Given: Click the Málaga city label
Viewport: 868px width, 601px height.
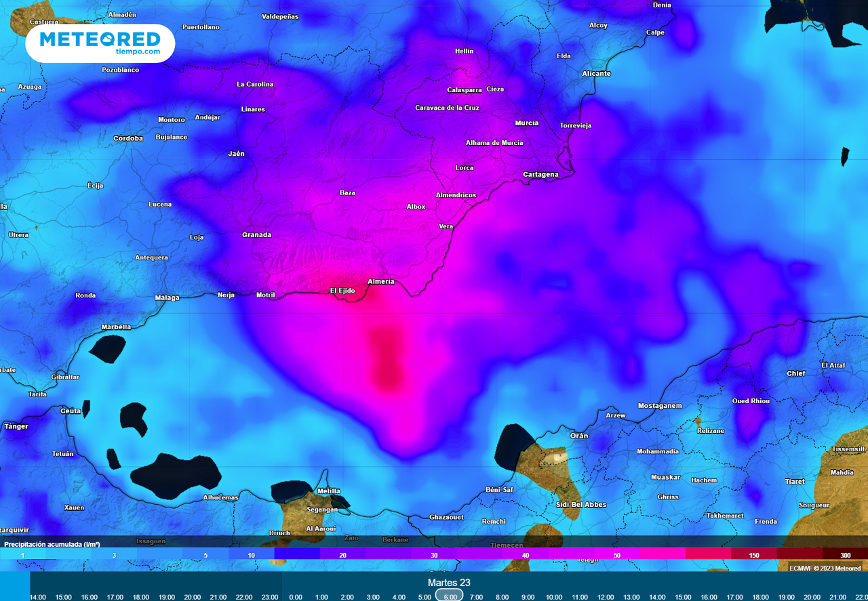Looking at the screenshot, I should pos(167,297).
